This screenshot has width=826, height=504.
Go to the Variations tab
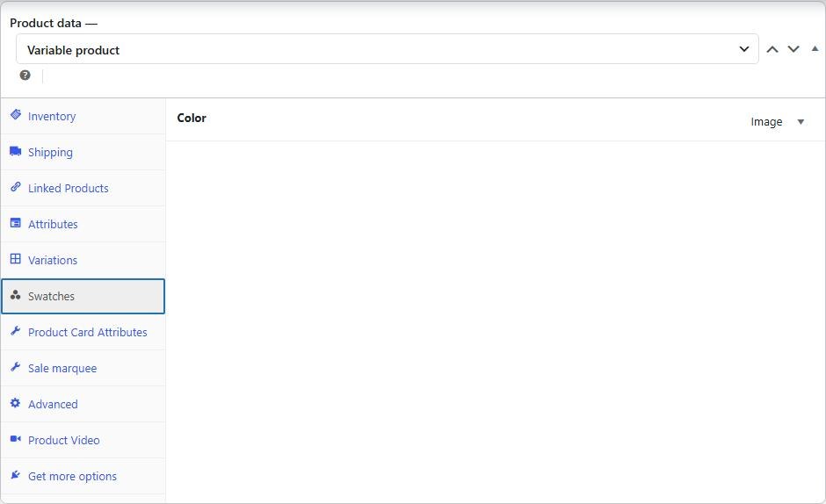tap(83, 260)
